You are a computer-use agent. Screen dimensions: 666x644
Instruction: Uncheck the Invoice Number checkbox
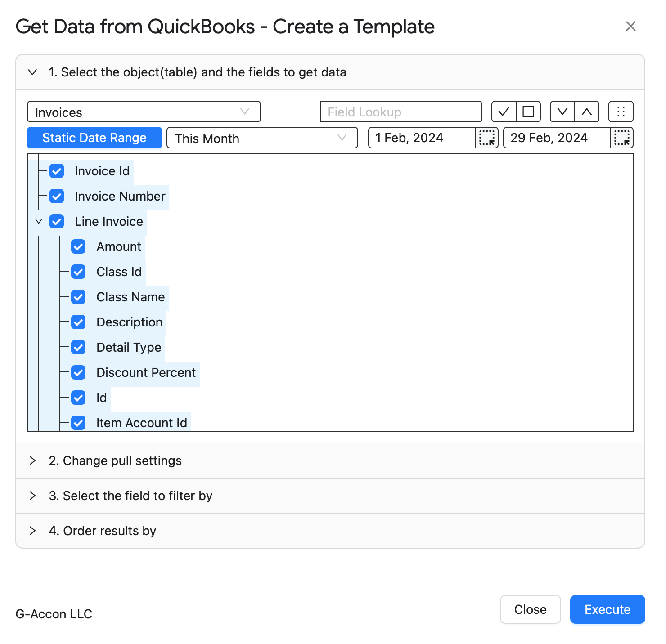point(57,196)
